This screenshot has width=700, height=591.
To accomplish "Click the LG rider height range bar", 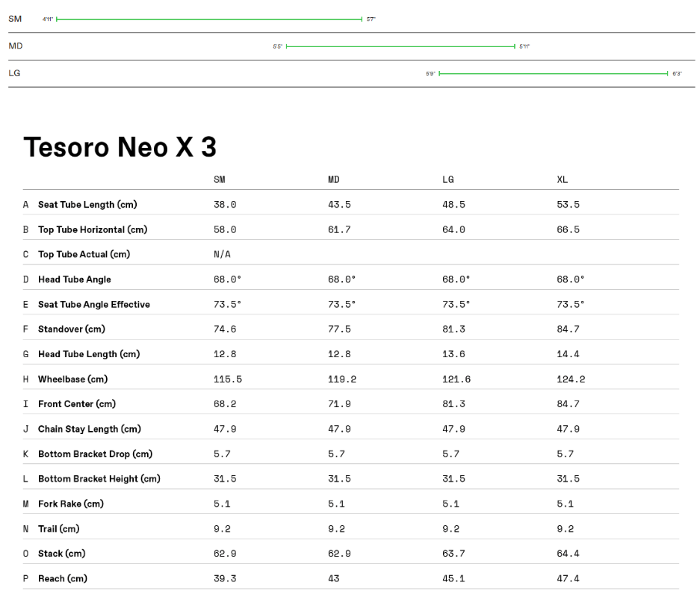I will coord(553,73).
